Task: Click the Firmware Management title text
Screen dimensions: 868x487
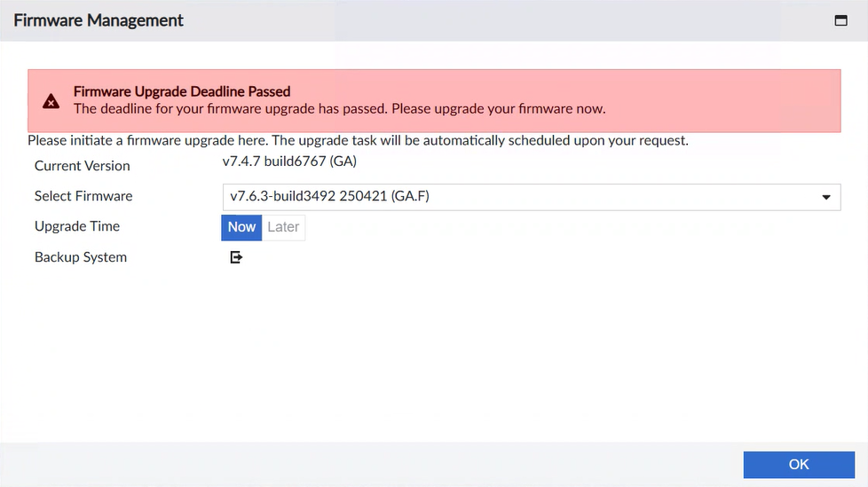Action: [99, 20]
